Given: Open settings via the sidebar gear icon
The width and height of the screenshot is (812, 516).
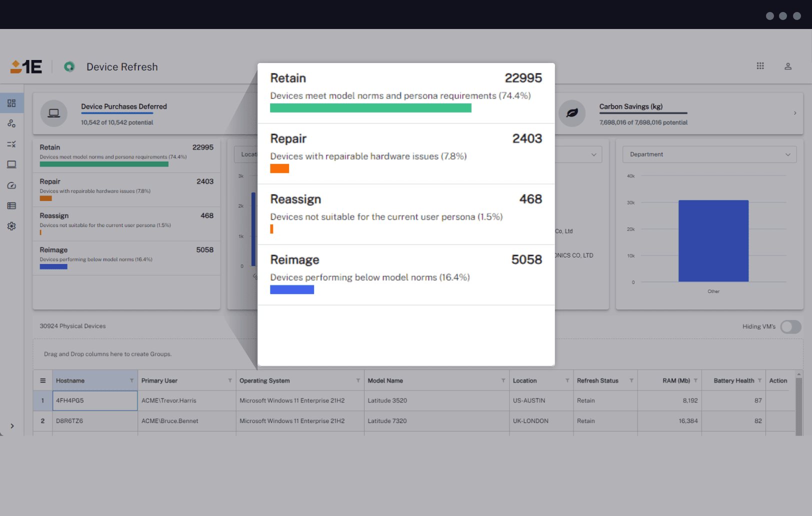Looking at the screenshot, I should click(x=11, y=226).
